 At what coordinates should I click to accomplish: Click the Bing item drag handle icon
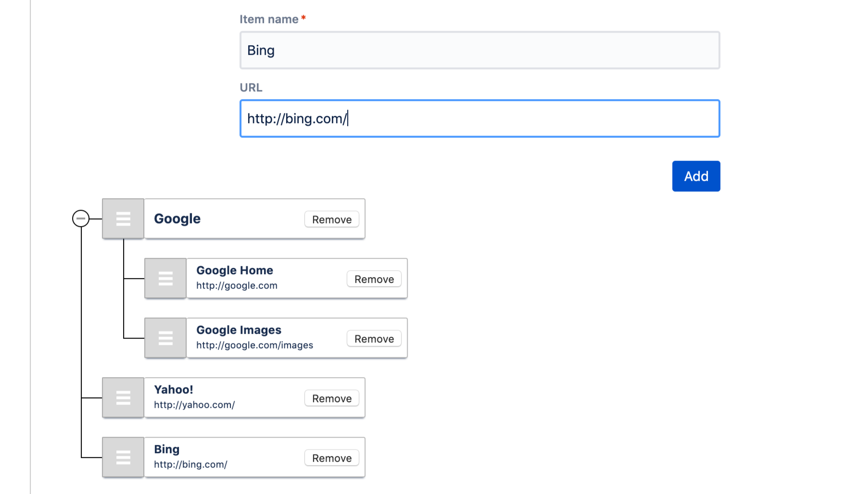123,457
